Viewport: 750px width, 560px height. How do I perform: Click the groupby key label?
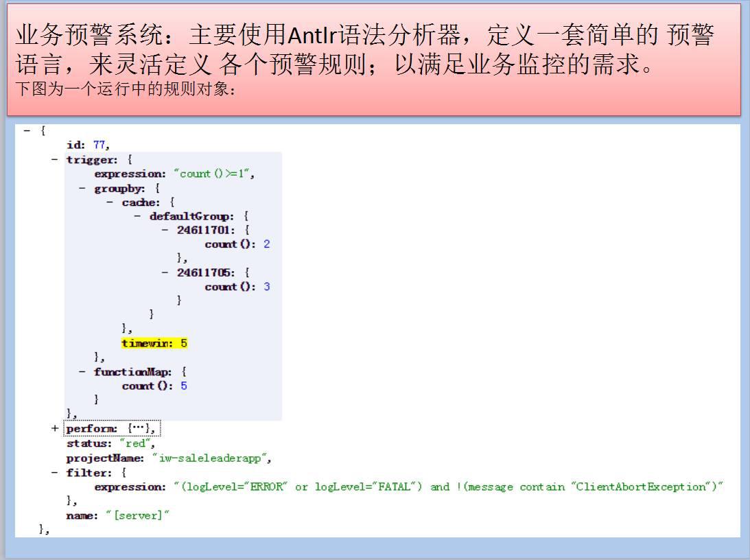click(x=119, y=189)
